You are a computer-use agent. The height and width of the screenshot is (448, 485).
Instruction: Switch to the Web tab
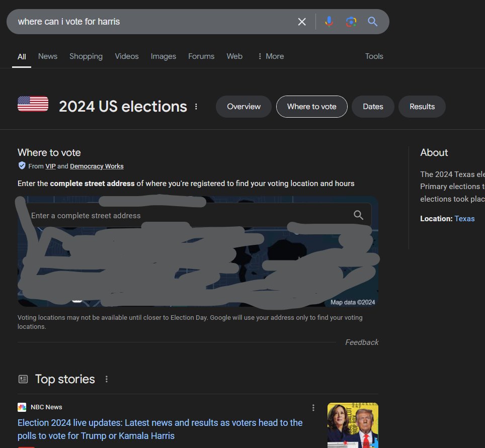click(x=234, y=56)
